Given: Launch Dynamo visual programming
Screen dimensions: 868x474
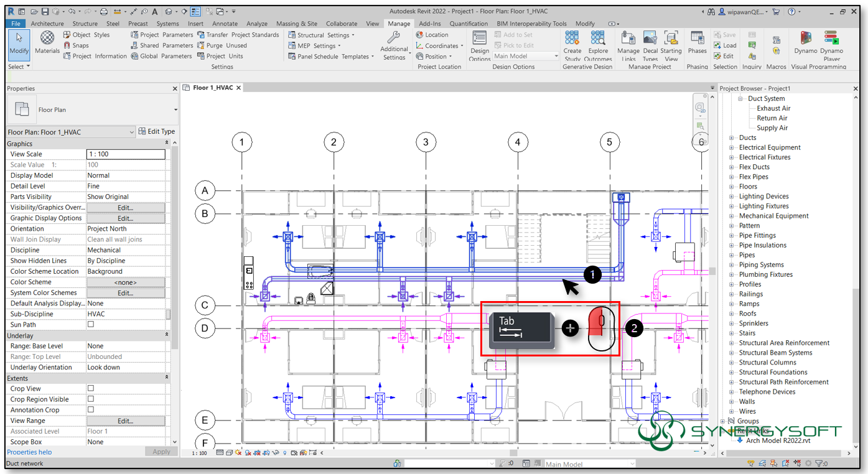Looking at the screenshot, I should (805, 44).
